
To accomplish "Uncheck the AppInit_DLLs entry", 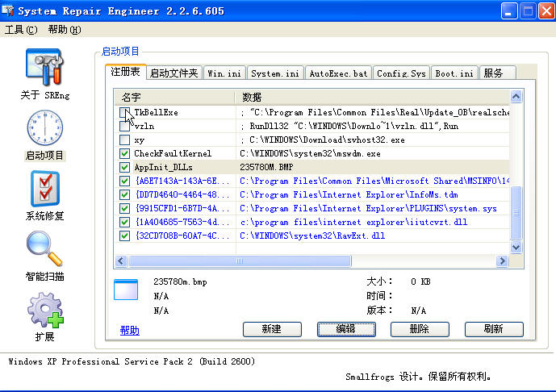I will click(124, 167).
